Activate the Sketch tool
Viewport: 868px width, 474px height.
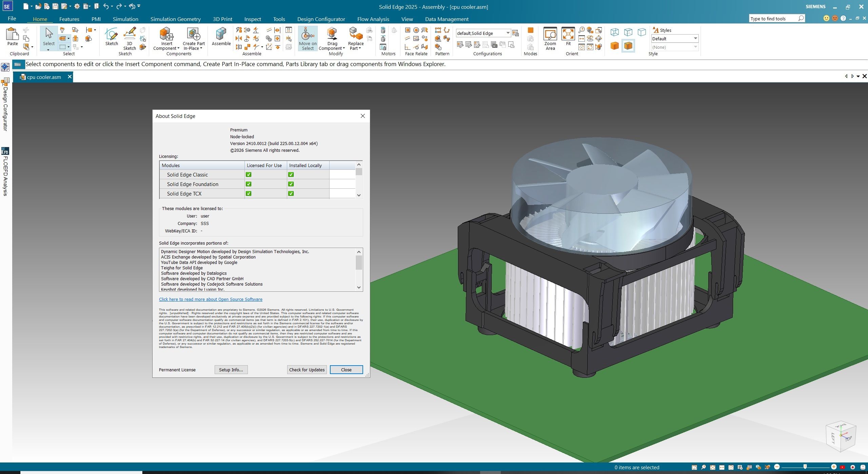click(x=111, y=37)
